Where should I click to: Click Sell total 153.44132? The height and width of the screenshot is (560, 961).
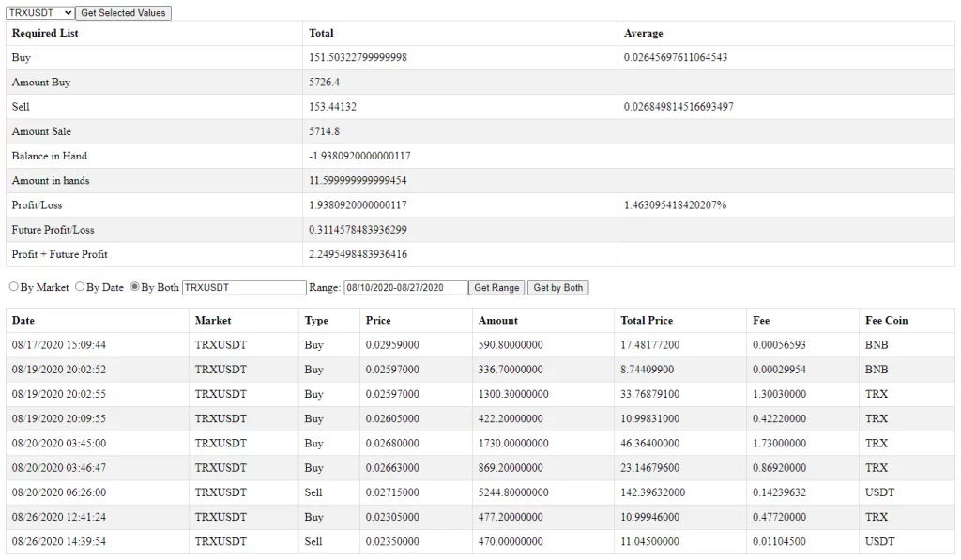[333, 107]
